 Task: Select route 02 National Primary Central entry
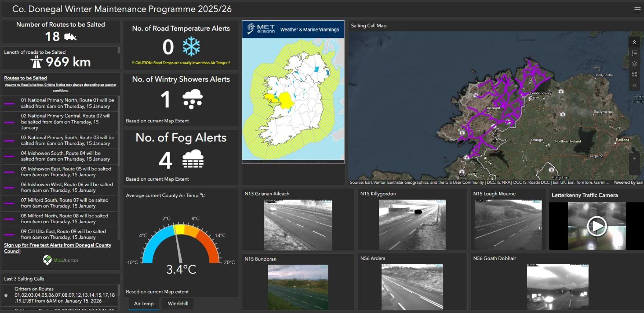(x=60, y=122)
